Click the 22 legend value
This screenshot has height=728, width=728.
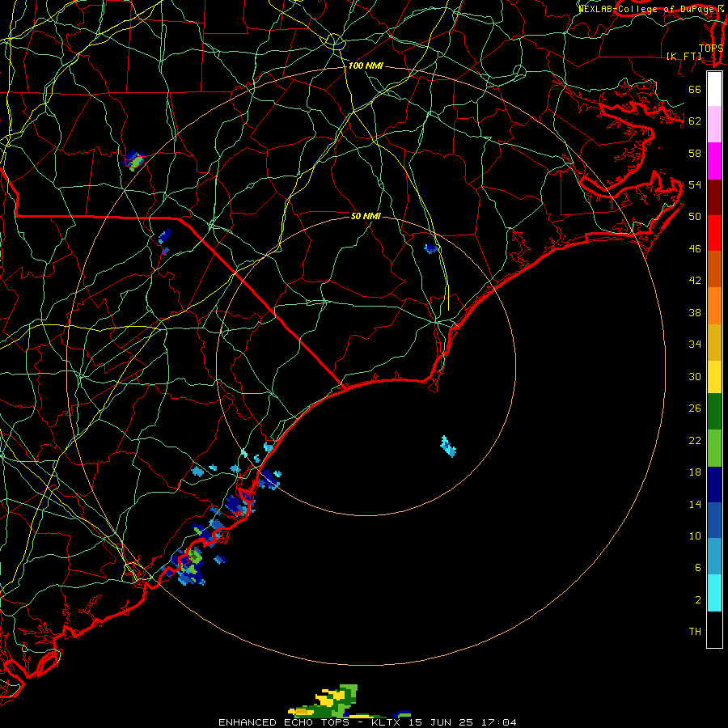tap(695, 441)
